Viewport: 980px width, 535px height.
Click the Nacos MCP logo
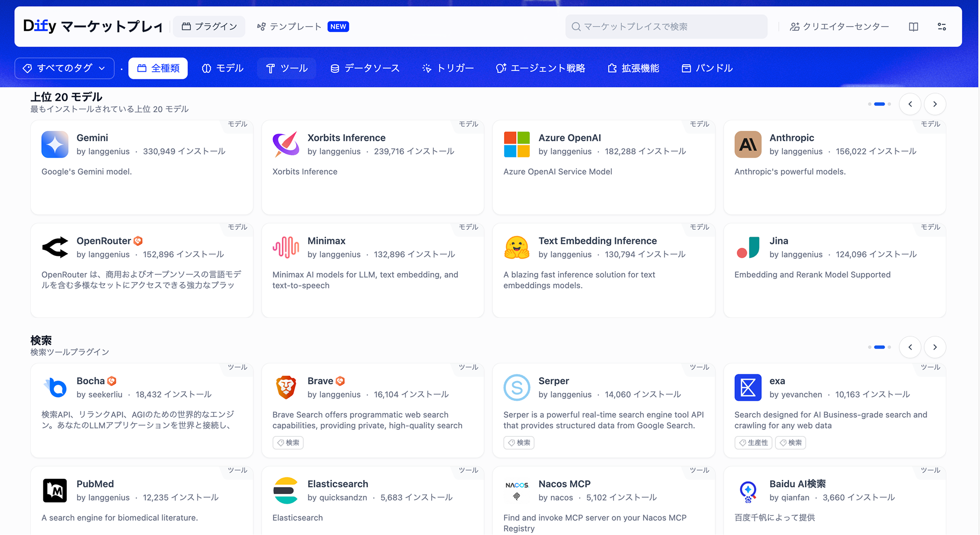pyautogui.click(x=517, y=490)
